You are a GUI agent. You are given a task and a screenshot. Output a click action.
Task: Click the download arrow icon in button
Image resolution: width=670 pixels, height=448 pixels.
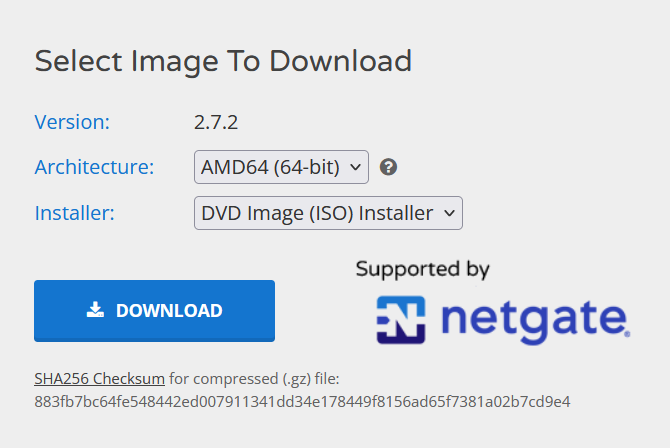point(95,310)
